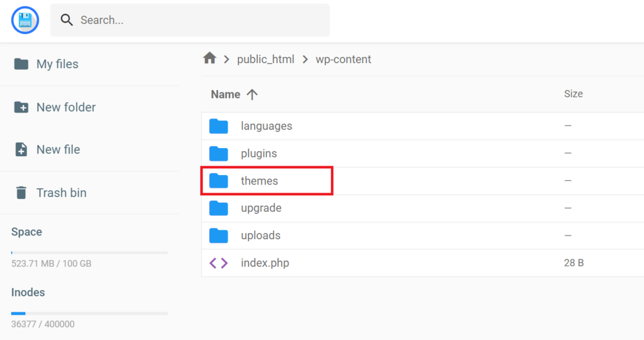
Task: Click the New file plus icon
Action: (x=21, y=150)
